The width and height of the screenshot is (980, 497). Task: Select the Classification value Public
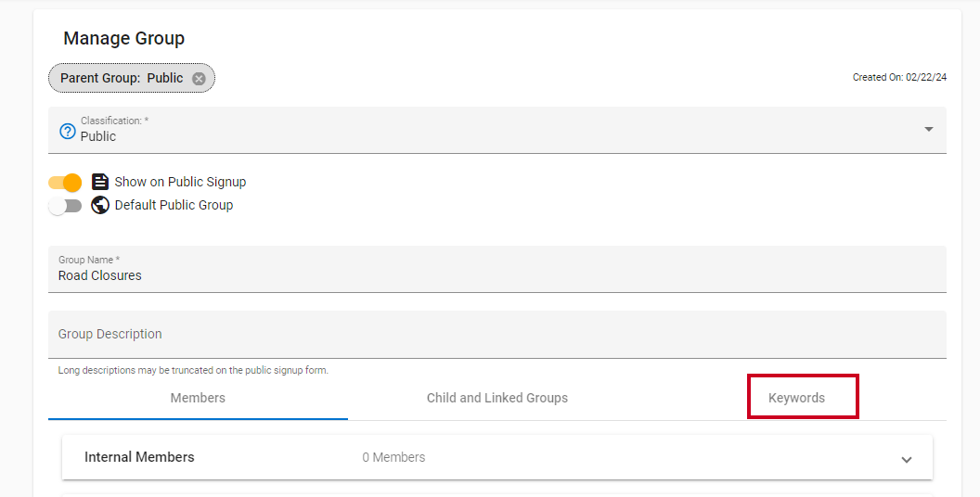click(98, 136)
